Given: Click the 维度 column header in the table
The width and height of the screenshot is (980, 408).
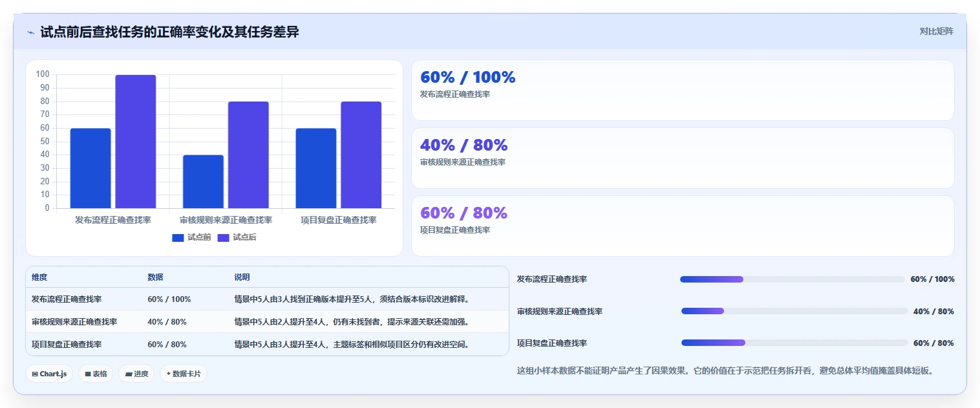Looking at the screenshot, I should (39, 277).
